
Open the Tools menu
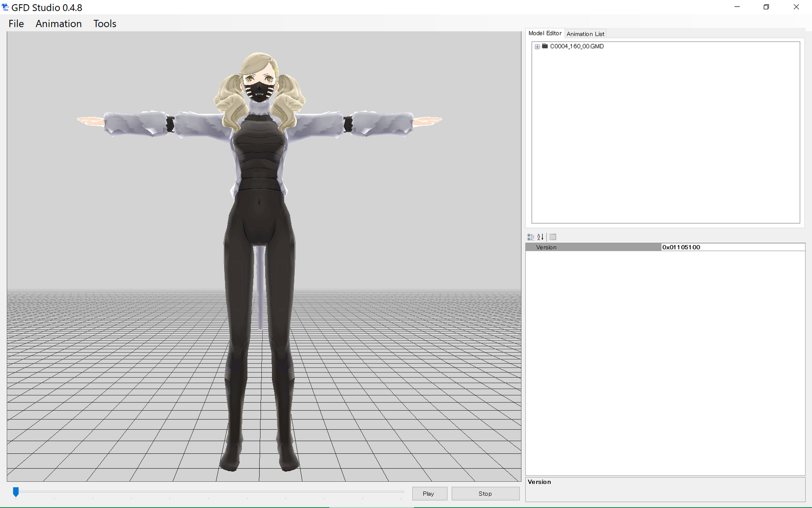(x=104, y=24)
